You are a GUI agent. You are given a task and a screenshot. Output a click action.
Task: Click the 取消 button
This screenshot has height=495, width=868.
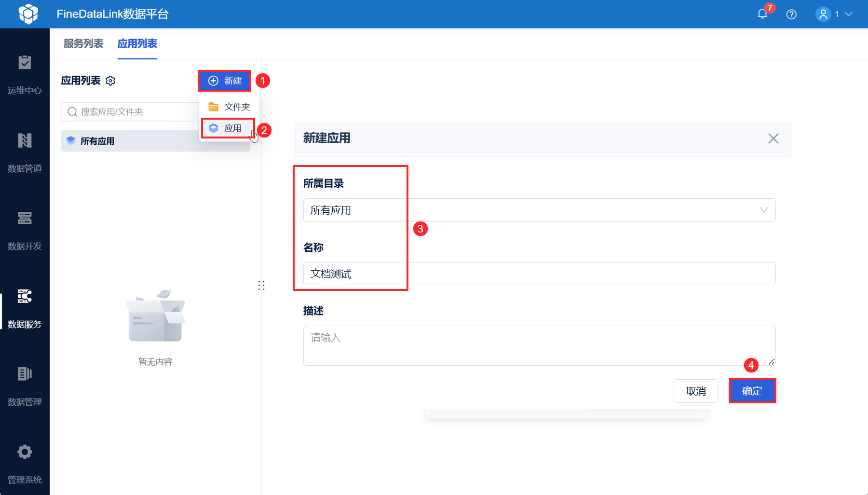[696, 391]
